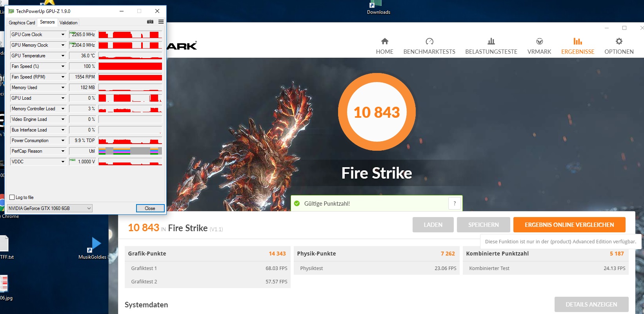
Task: Go to HOME in 3DMark navigation
Action: (385, 52)
